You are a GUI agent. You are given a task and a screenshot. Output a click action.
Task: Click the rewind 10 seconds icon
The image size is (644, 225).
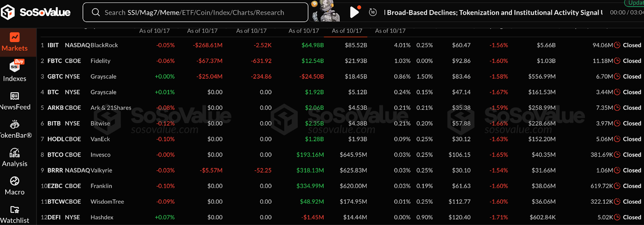point(373,12)
